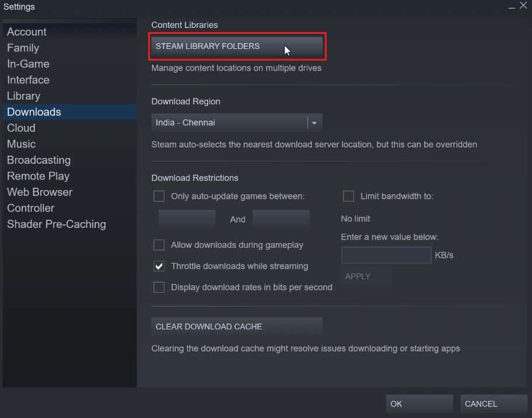
Task: Switch to the Account settings page
Action: [x=26, y=31]
